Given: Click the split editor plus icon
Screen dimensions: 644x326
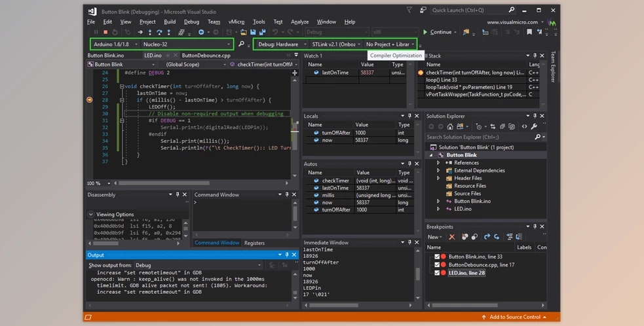Looking at the screenshot, I should pos(294,73).
